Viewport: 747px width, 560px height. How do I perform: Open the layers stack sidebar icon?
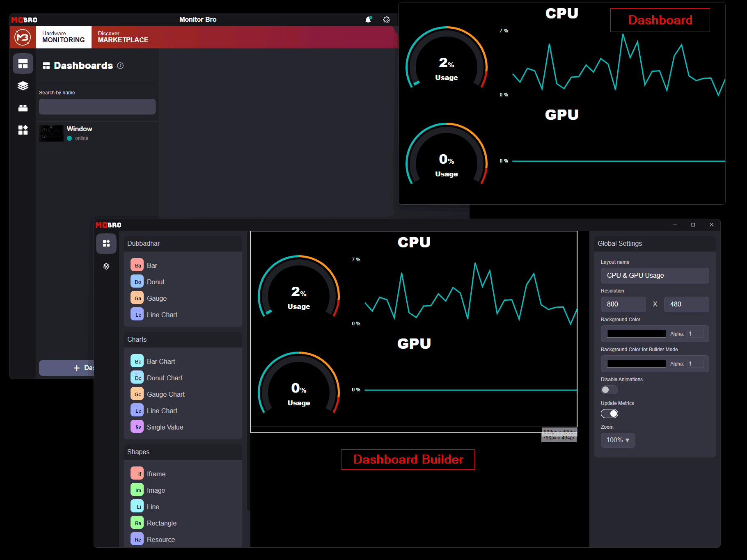[x=23, y=86]
